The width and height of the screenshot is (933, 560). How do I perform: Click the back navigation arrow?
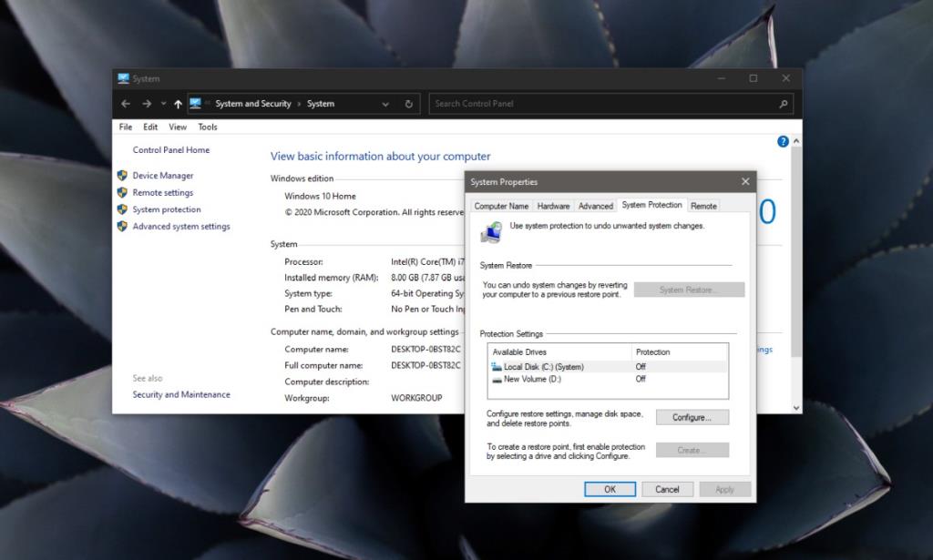(x=125, y=103)
